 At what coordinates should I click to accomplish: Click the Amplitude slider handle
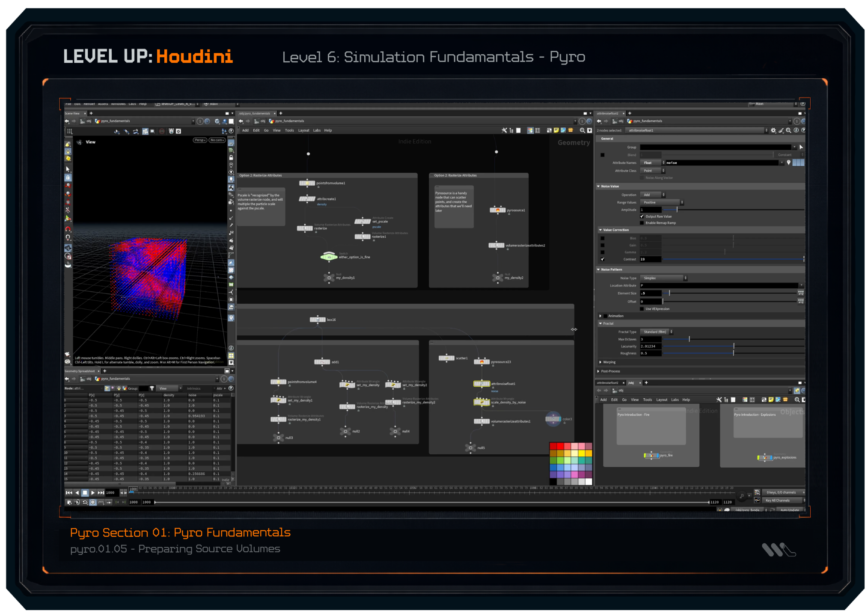[x=677, y=210]
